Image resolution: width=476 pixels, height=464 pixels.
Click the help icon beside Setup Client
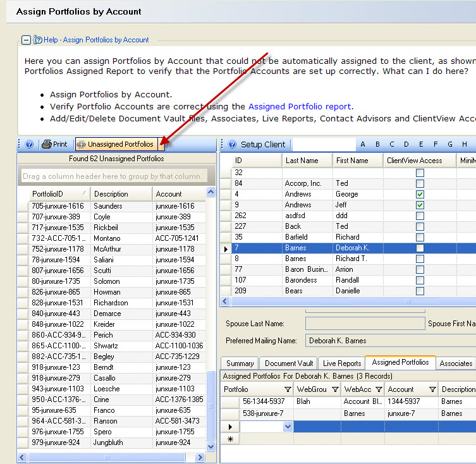(x=232, y=144)
